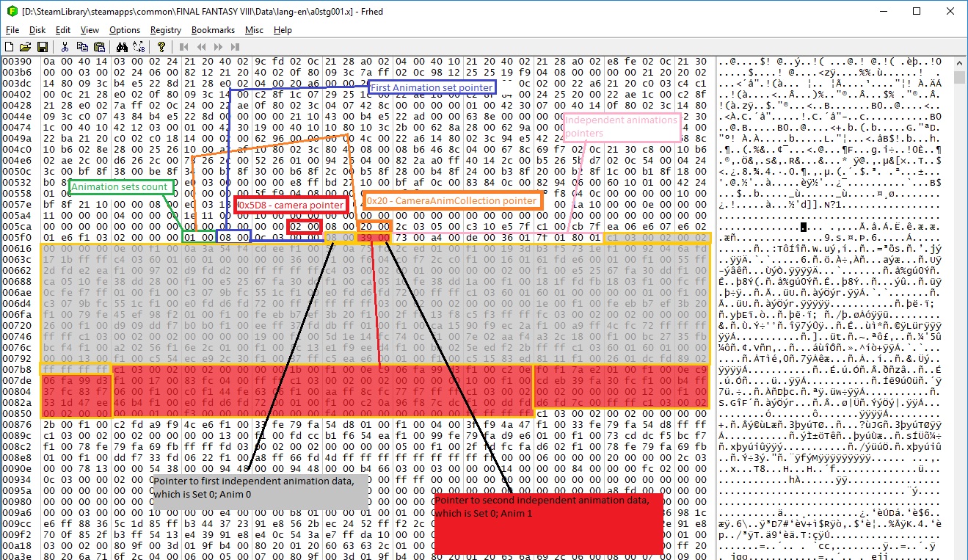Select offset row 003b6
Viewport: 968px width, 560px height.
tap(17, 72)
